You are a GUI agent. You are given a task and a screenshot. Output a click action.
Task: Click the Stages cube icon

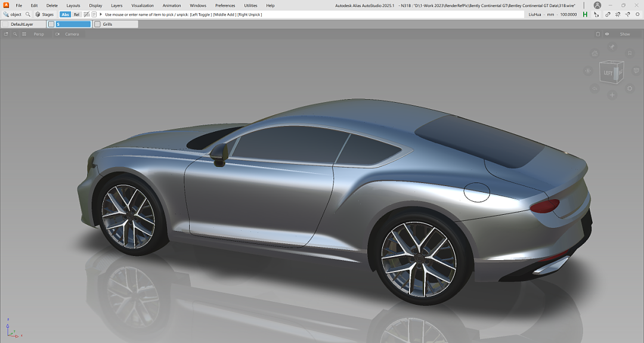point(38,14)
